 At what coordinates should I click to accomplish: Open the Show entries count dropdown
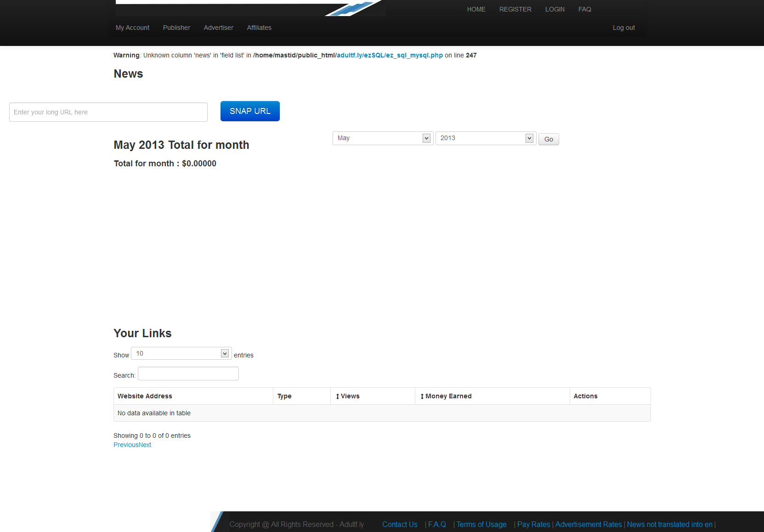pyautogui.click(x=181, y=353)
